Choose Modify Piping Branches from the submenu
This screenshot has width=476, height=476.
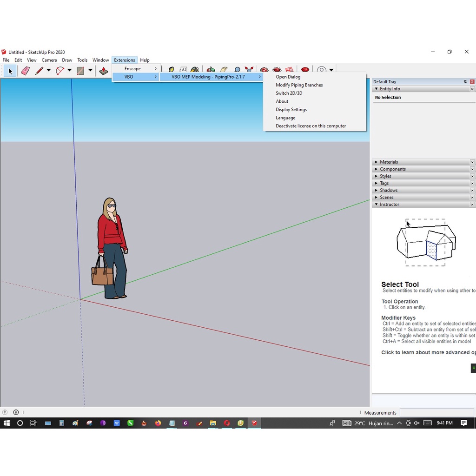pos(299,85)
